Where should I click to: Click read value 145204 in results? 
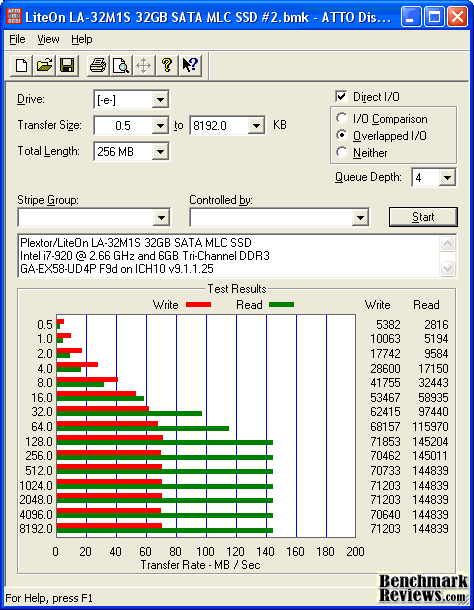[x=430, y=442]
